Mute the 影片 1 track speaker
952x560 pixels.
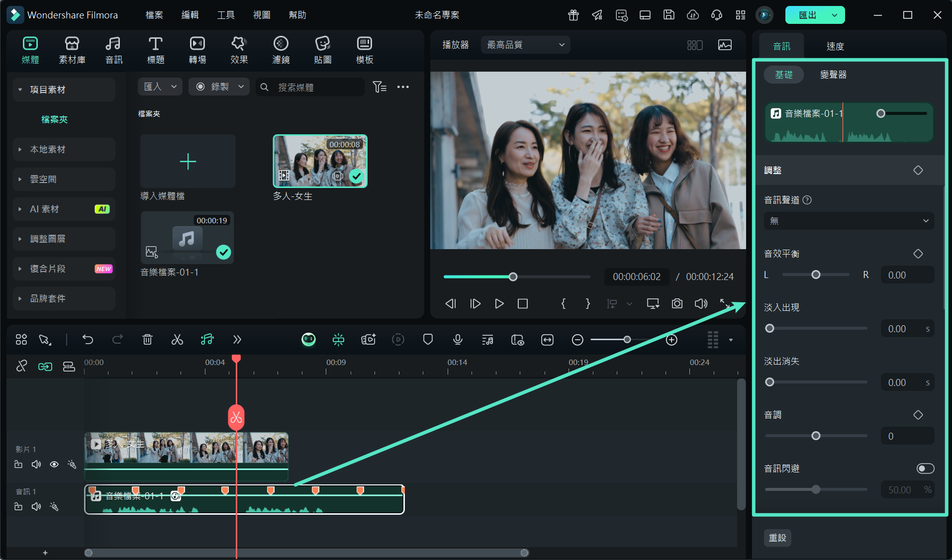click(36, 464)
